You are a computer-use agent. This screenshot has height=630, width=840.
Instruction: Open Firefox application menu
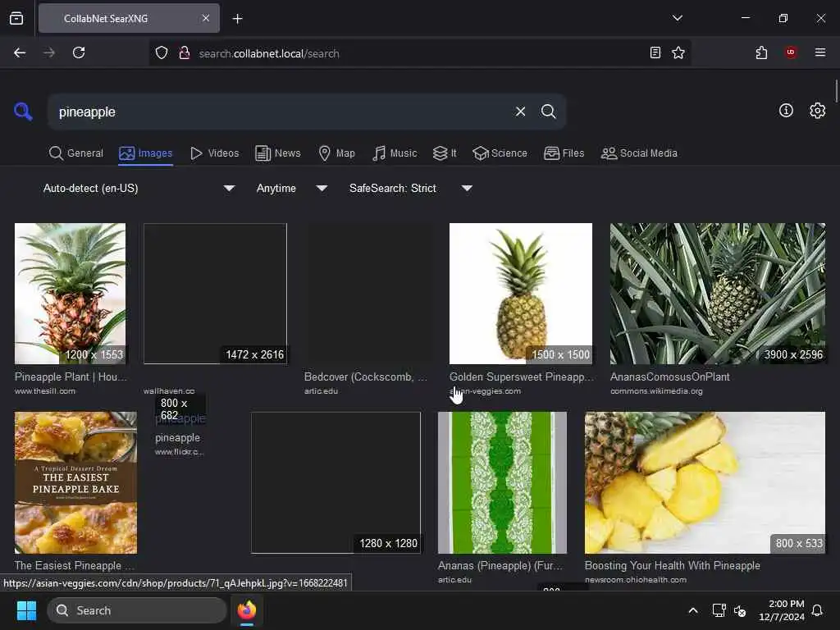(x=819, y=52)
